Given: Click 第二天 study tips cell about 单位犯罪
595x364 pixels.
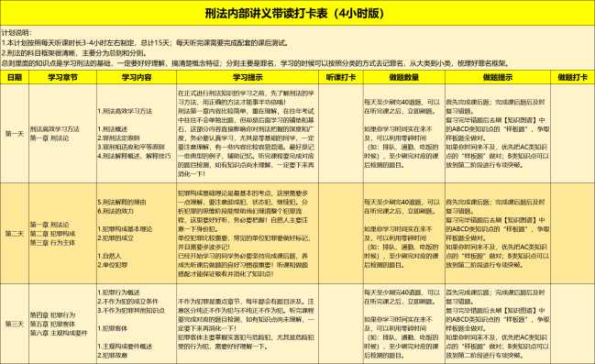Looking at the screenshot, I should [x=248, y=234].
